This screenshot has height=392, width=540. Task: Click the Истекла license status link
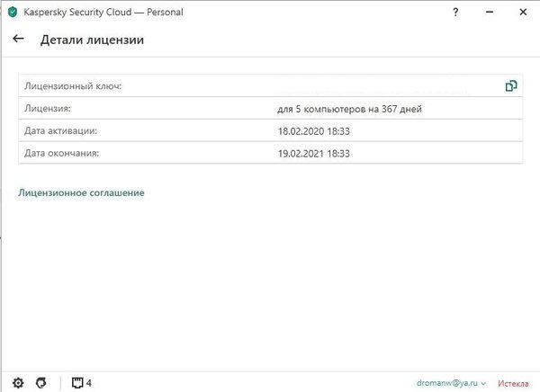coord(513,383)
